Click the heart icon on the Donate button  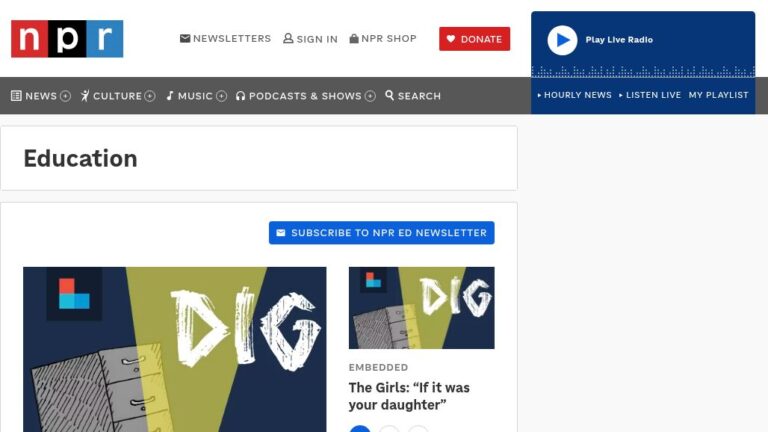pos(451,39)
